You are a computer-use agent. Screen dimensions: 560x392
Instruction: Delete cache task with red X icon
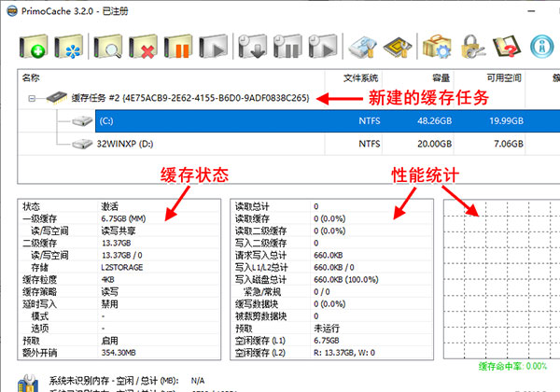144,47
